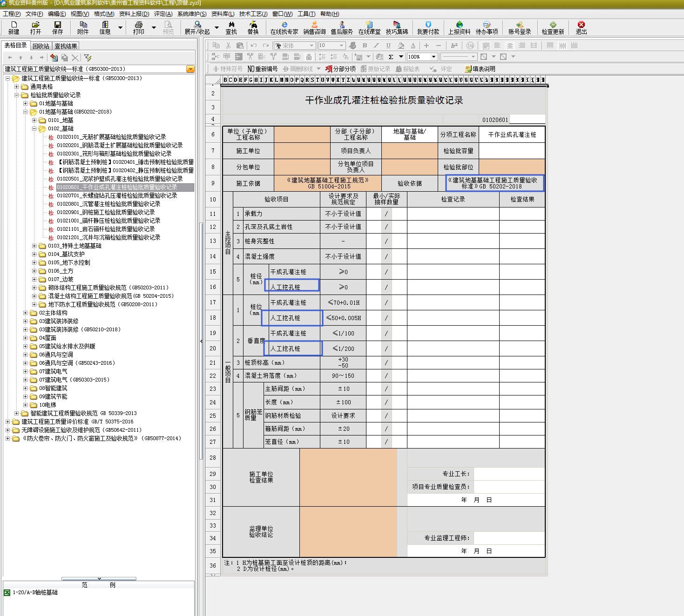Collapse the 0102_基础 tree folder

click(34, 128)
